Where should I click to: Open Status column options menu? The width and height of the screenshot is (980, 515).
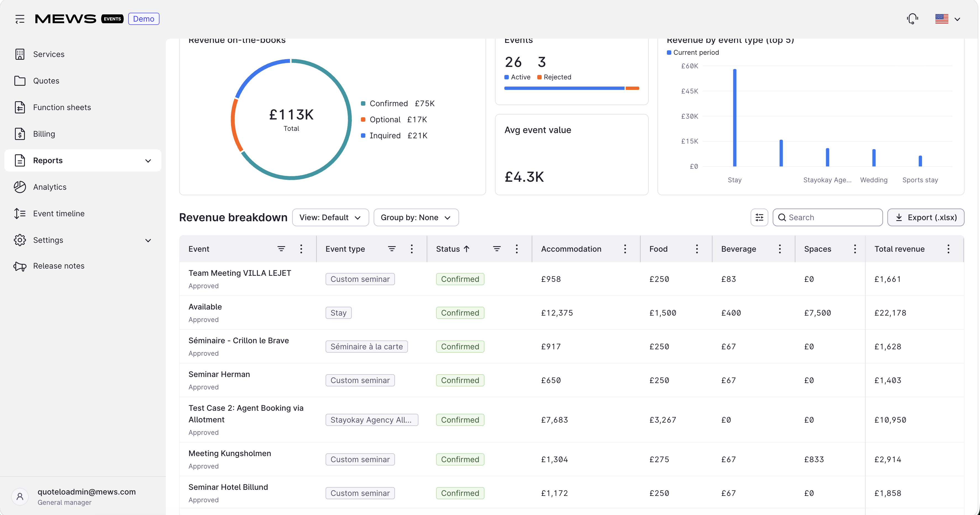(516, 249)
